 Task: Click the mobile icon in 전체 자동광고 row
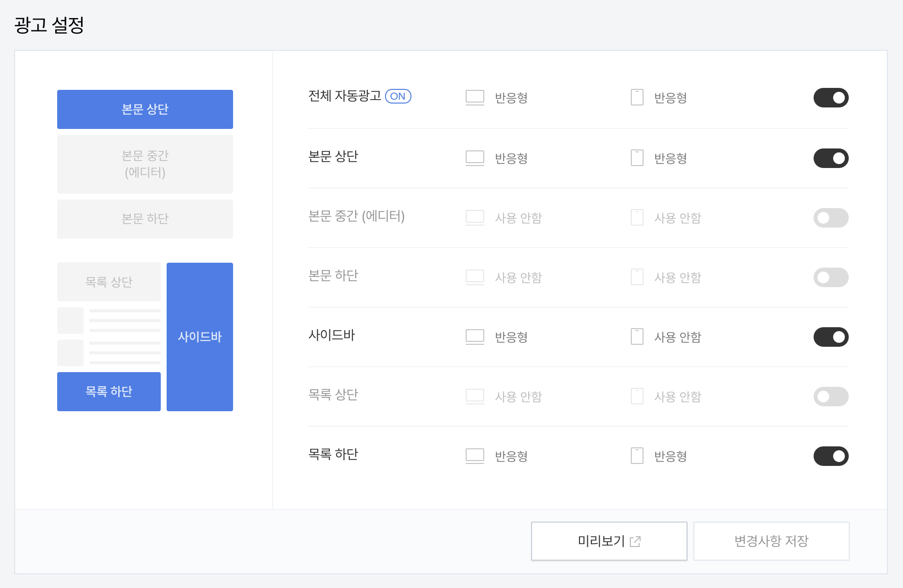tap(637, 98)
